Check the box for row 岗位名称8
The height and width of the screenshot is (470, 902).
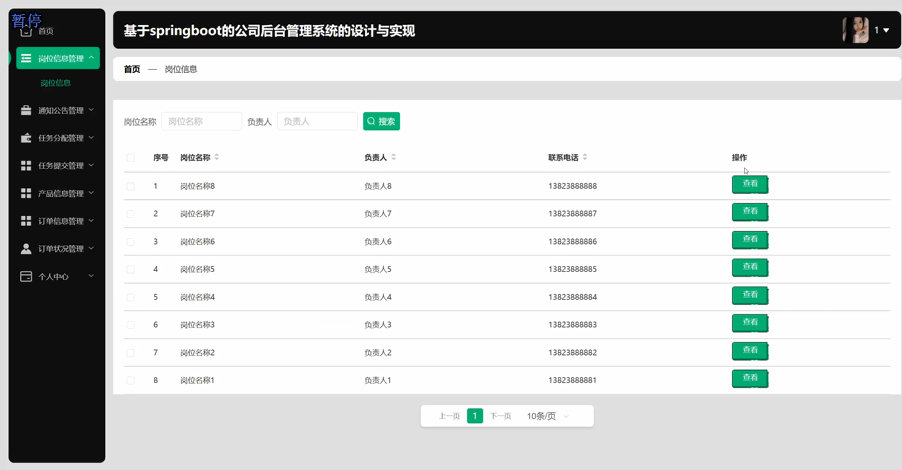[131, 186]
